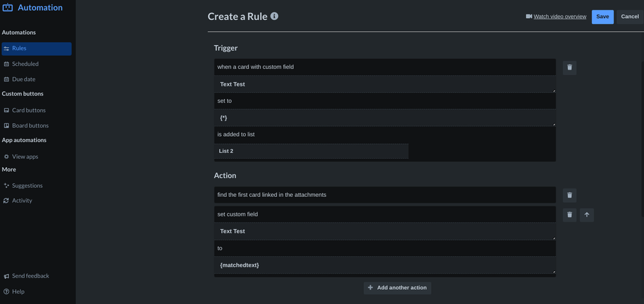Click the Automation robot logo icon
The width and height of the screenshot is (644, 304).
8,8
